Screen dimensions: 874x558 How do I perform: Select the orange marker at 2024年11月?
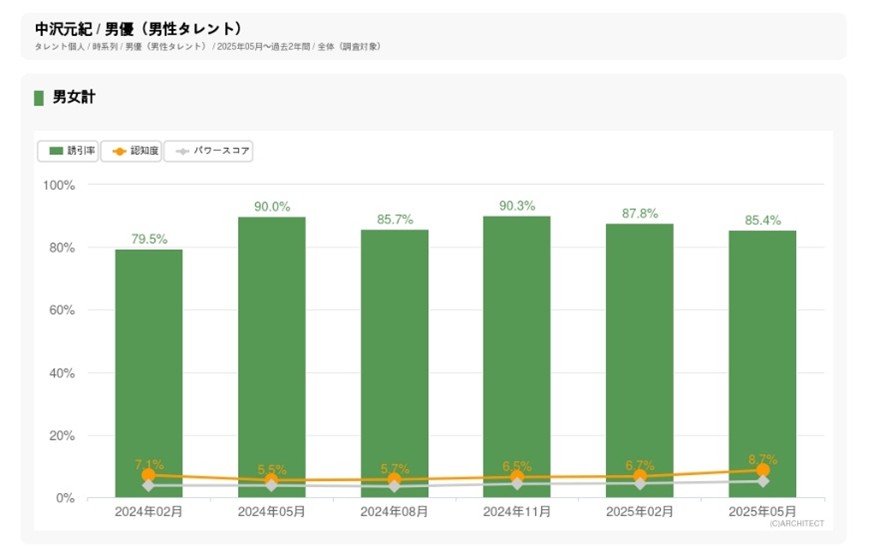coord(517,477)
